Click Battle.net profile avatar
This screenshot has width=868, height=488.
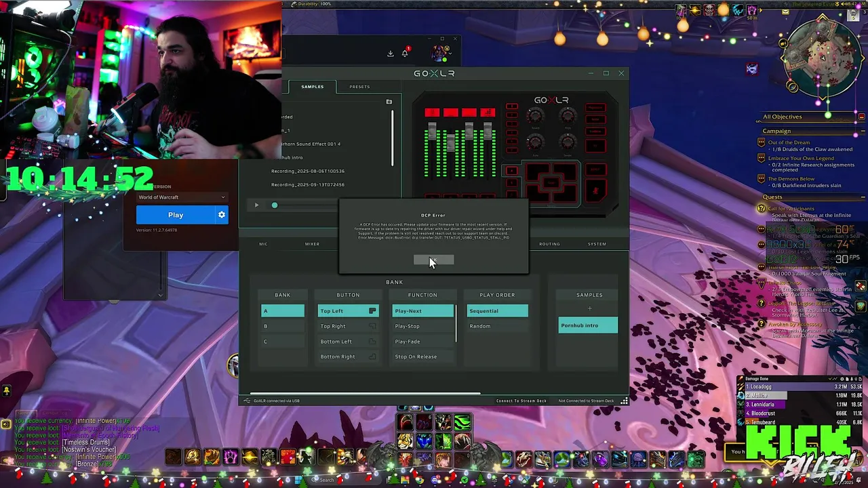click(x=439, y=54)
